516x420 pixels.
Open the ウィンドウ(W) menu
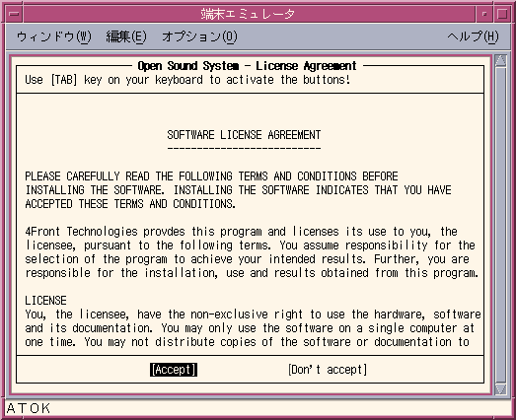(54, 36)
